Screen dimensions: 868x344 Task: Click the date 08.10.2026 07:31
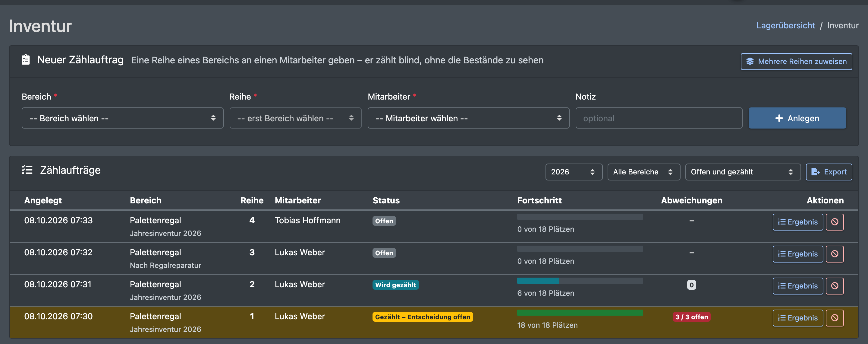tap(58, 284)
